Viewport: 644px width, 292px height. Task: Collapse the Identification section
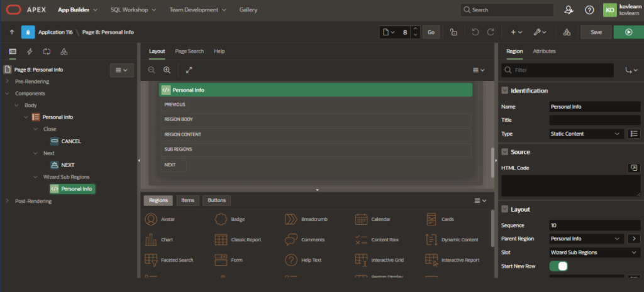505,90
